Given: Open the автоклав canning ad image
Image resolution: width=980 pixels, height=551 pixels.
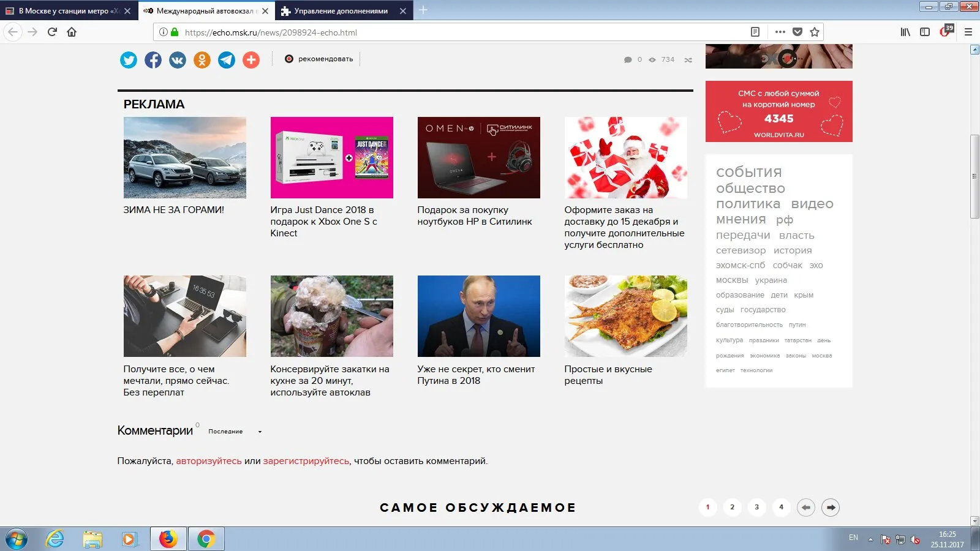Looking at the screenshot, I should click(x=332, y=316).
